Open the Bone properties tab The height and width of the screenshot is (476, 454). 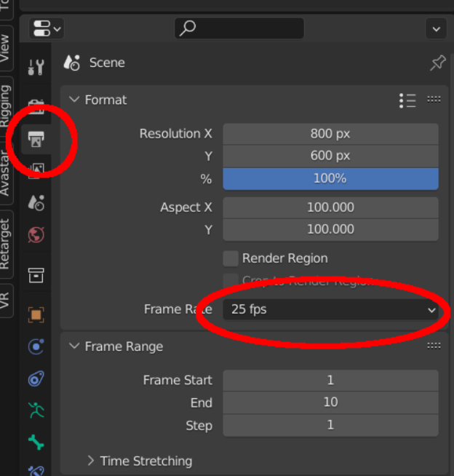[x=36, y=443]
